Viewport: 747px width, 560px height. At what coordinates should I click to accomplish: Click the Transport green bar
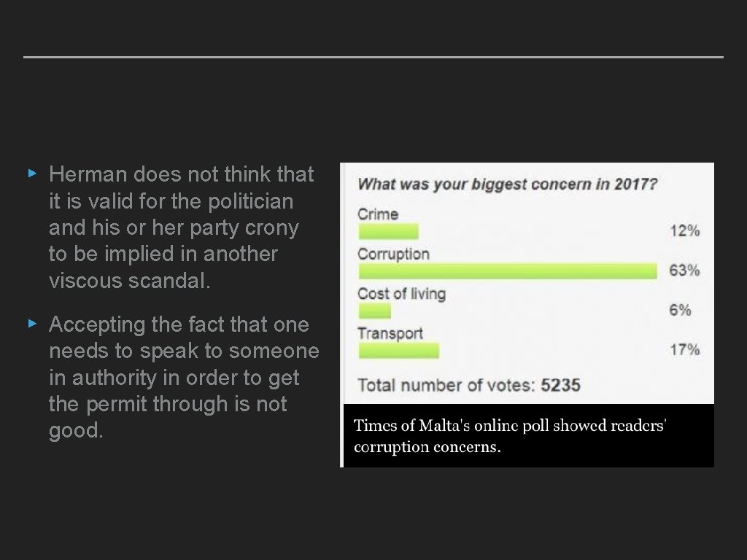point(398,351)
